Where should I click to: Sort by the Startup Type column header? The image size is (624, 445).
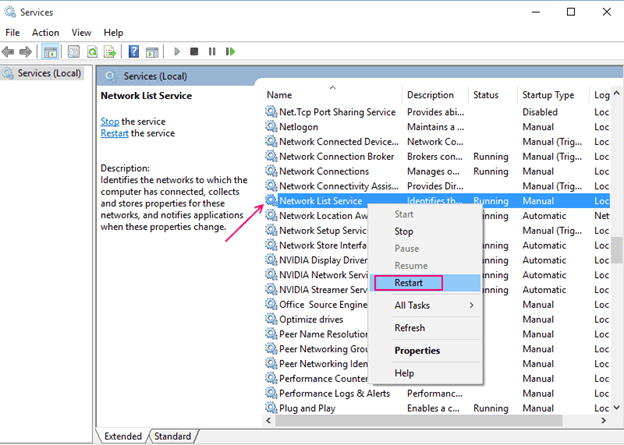coord(553,95)
